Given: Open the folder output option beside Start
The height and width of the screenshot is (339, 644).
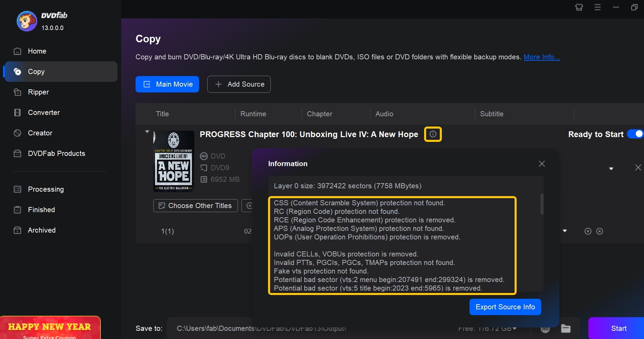Looking at the screenshot, I should [x=565, y=328].
